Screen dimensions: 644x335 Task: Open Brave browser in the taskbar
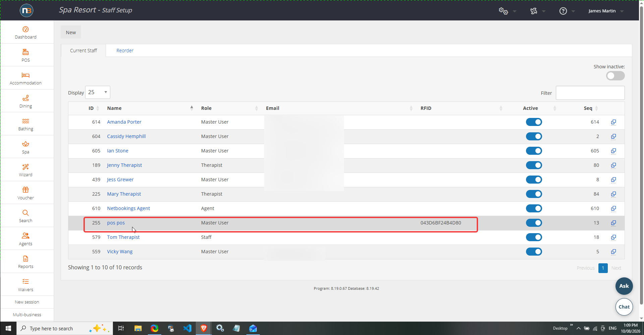pos(203,328)
